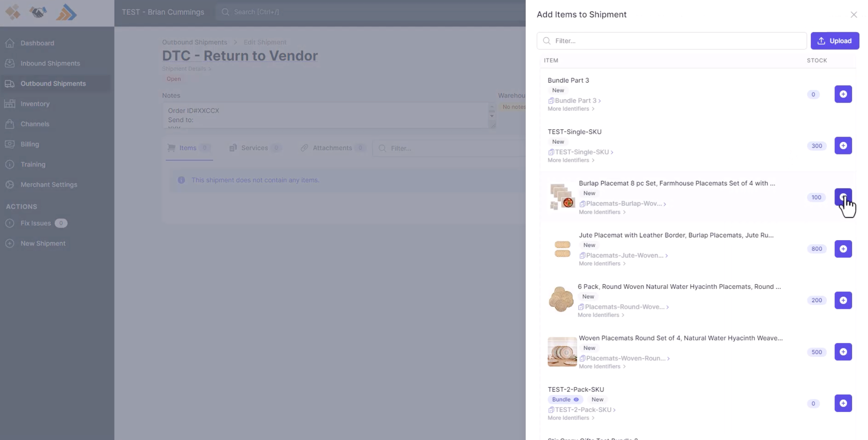Click the Inventory sidebar icon
Screen dimensions: 868x440
tap(10, 103)
